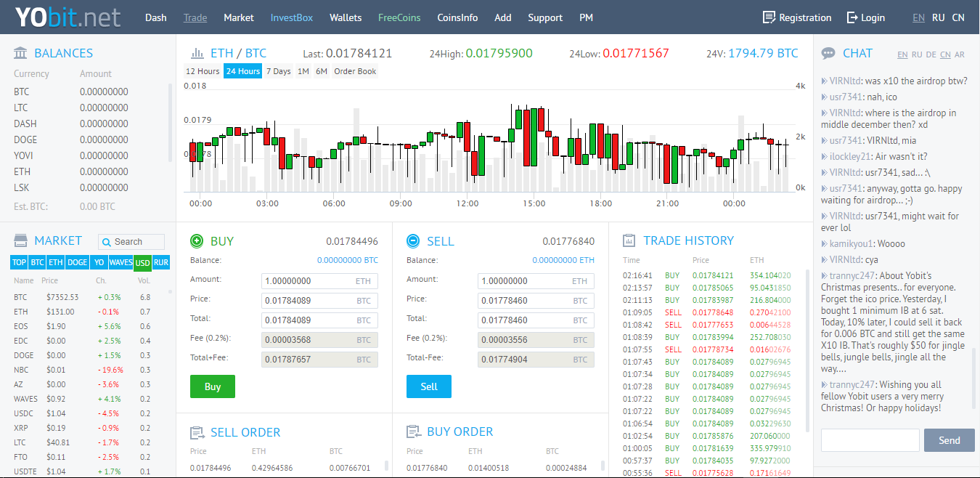Image resolution: width=980 pixels, height=478 pixels.
Task: Select the BTC market tab
Action: point(38,262)
